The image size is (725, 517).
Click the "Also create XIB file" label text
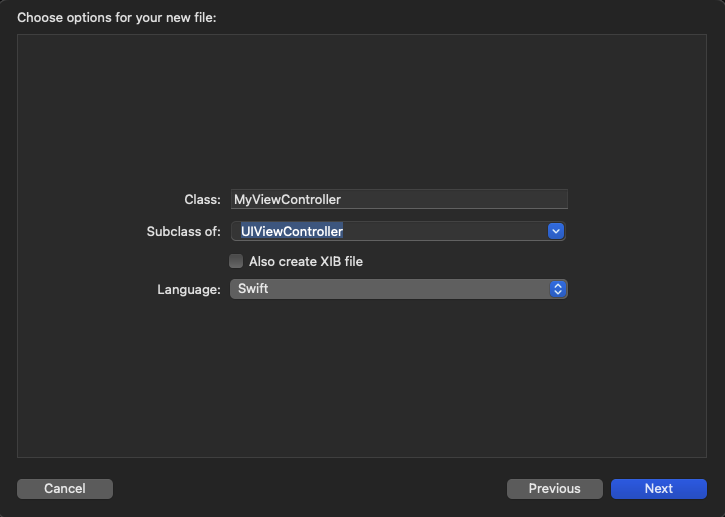(306, 261)
